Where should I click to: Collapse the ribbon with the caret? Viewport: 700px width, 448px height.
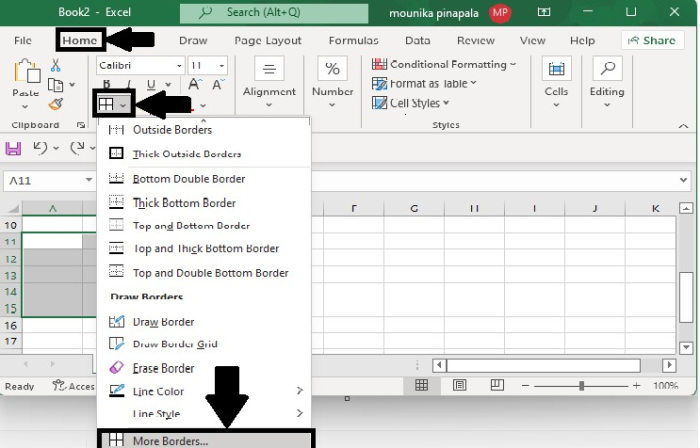(x=683, y=126)
